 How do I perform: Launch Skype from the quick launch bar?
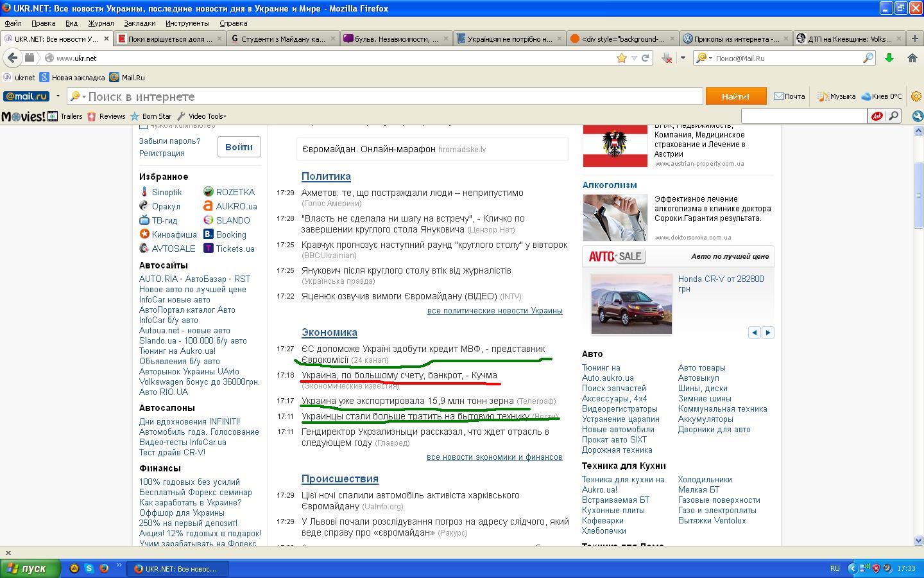click(89, 568)
